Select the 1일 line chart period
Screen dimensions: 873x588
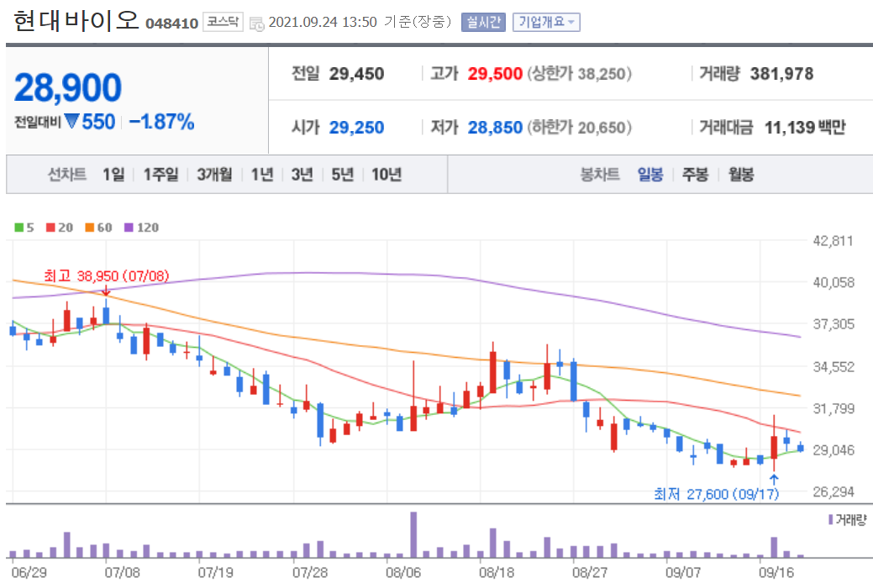[113, 175]
